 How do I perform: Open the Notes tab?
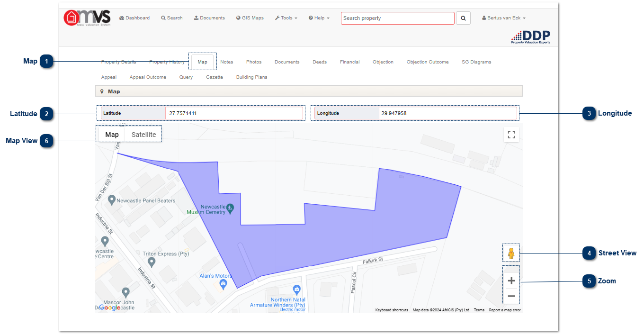(x=227, y=62)
